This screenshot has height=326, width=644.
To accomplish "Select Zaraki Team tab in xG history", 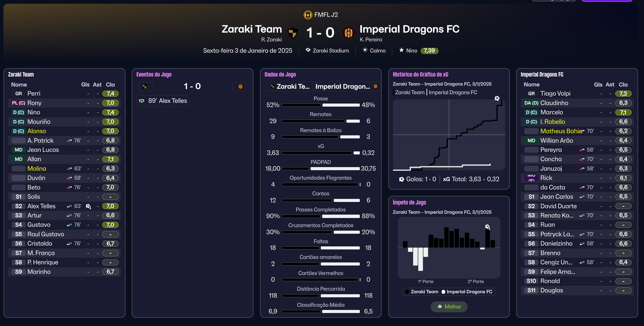I will tap(410, 92).
